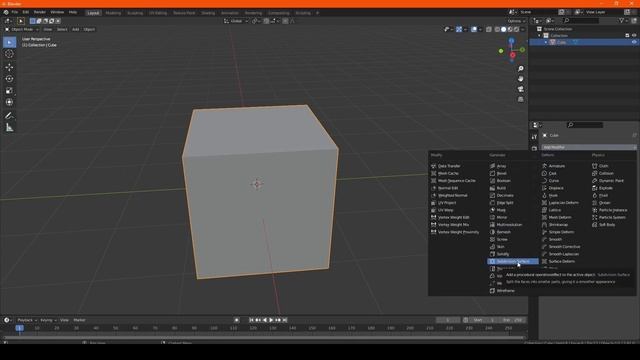Click the blue Z axis on navigation gizmo
640x360 pixels.
[x=511, y=41]
